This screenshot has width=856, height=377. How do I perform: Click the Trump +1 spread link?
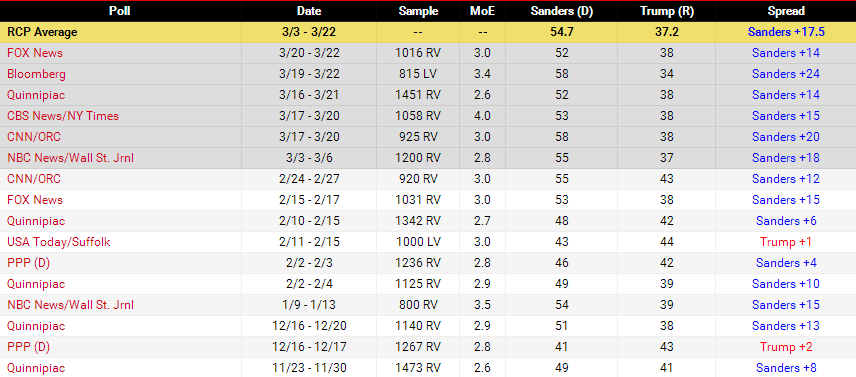pyautogui.click(x=786, y=242)
